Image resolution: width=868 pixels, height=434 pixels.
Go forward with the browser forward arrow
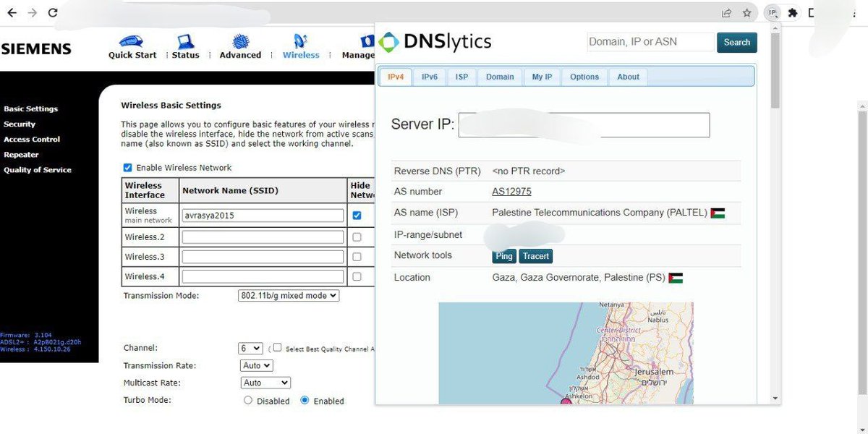pos(33,12)
